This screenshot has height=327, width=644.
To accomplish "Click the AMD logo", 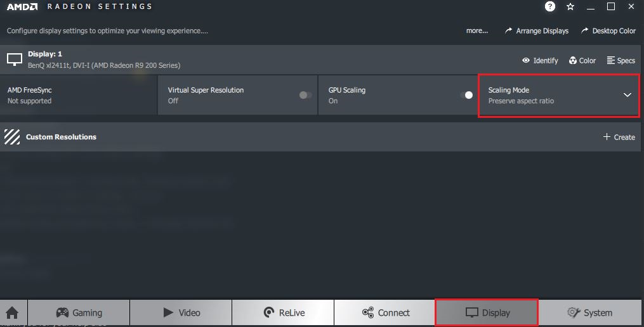I will coord(22,7).
